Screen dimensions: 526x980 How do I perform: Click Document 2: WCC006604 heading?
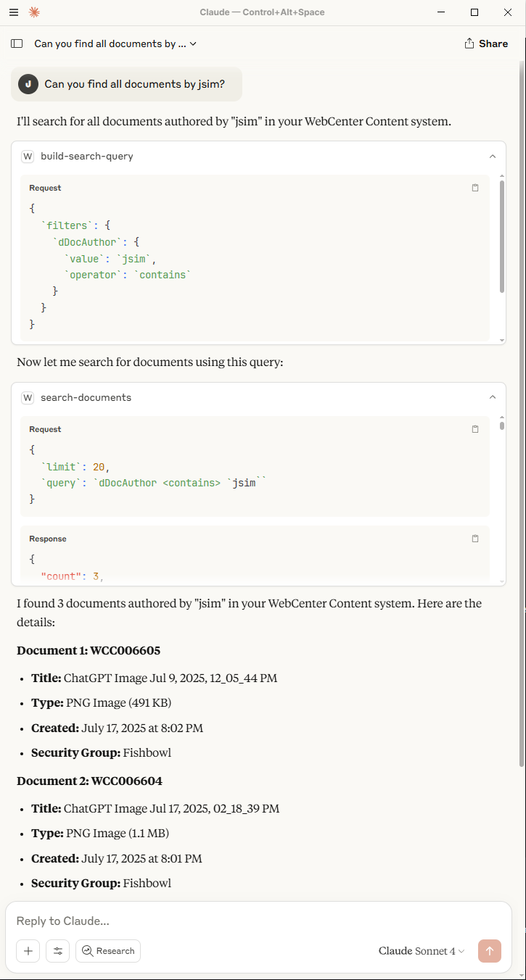click(x=89, y=781)
